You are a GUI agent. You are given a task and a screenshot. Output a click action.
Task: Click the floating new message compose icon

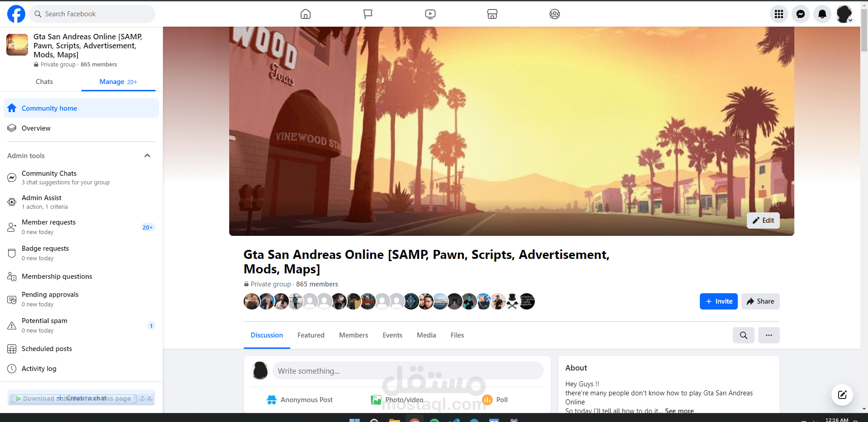click(842, 395)
